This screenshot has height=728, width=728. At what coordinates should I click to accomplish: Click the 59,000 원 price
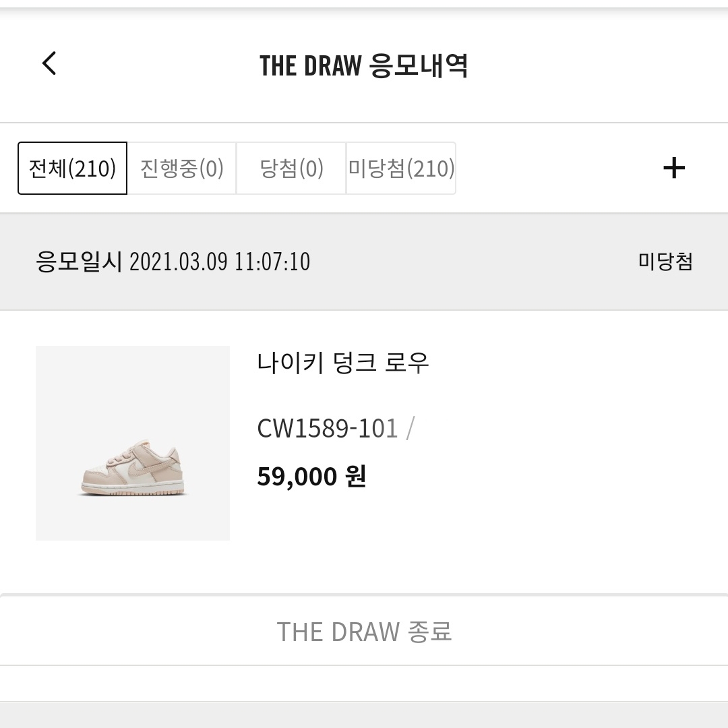click(311, 477)
